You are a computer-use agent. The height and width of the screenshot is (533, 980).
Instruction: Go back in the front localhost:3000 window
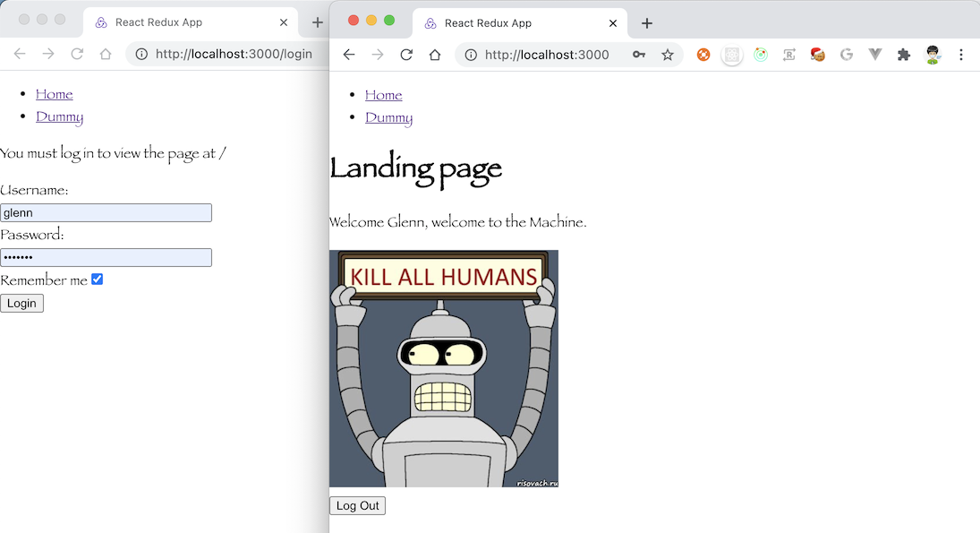click(x=349, y=55)
